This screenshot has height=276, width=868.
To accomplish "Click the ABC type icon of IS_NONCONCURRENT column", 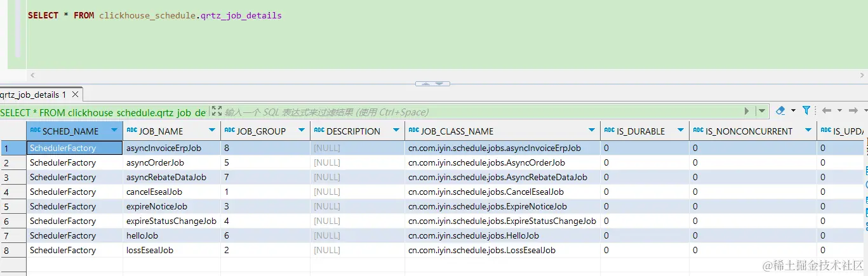I will click(x=698, y=130).
